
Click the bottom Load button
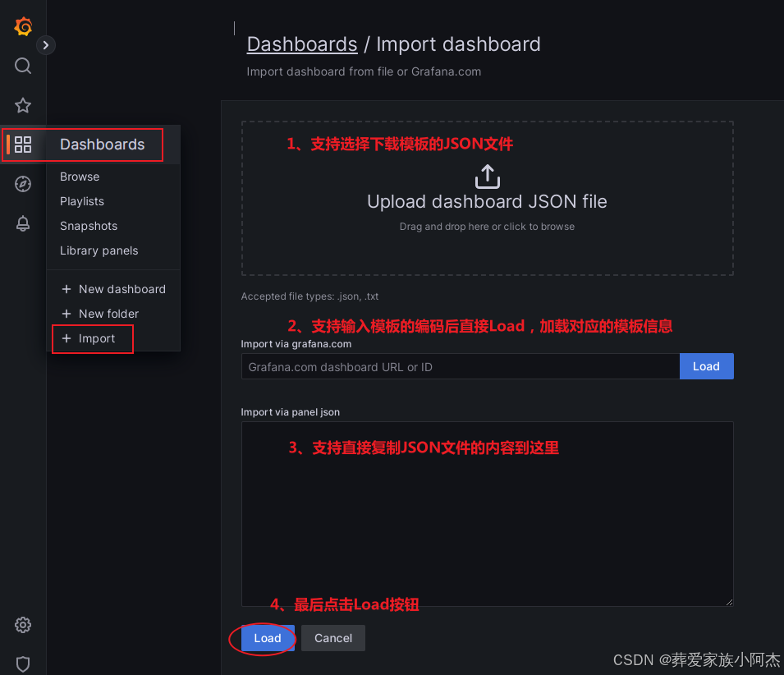coord(268,638)
